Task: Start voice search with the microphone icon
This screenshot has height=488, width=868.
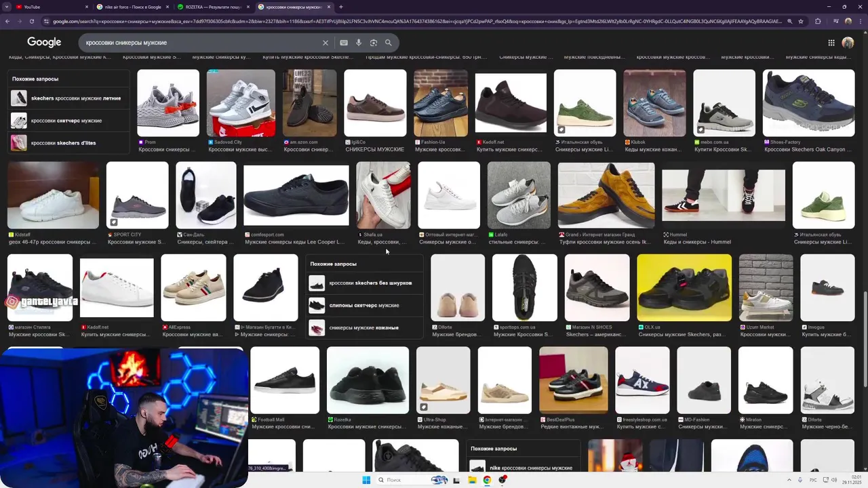Action: pos(359,43)
